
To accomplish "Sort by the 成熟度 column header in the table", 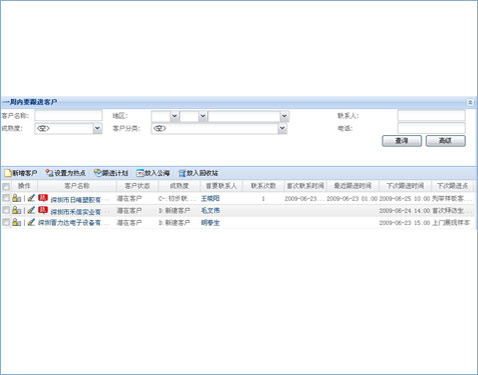I will tap(179, 186).
